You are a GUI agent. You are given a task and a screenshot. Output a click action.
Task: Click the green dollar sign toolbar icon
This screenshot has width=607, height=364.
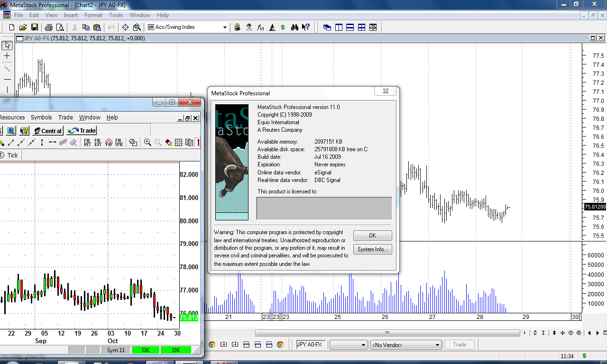tap(283, 27)
